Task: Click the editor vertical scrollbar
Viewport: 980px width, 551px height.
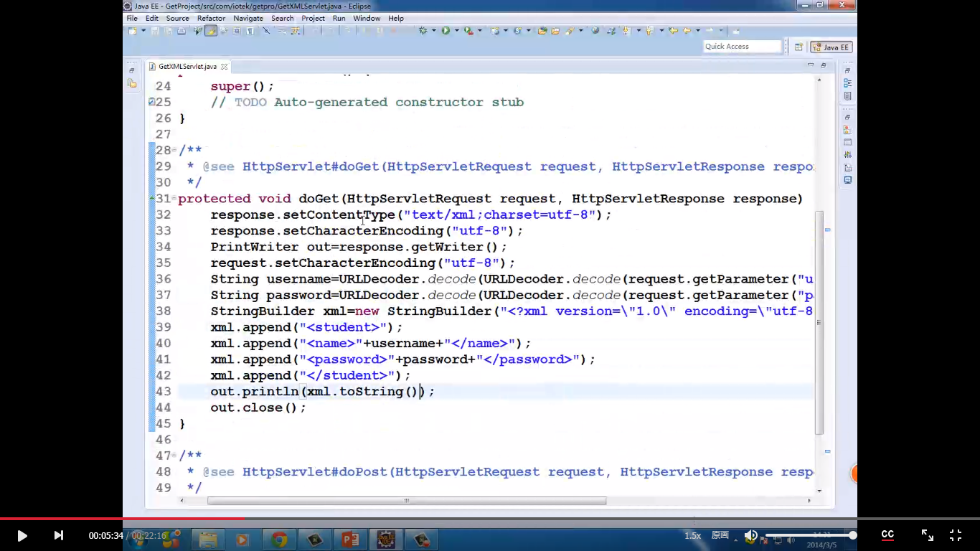Action: coord(819,323)
